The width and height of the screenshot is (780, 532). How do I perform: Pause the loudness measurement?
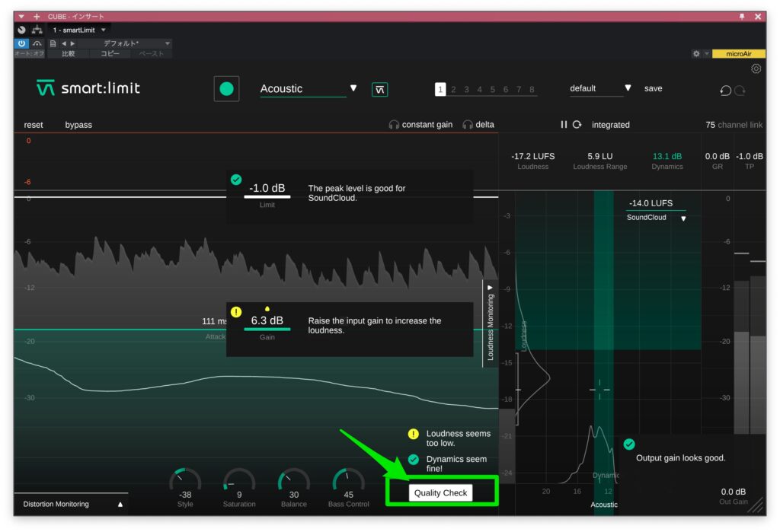coord(564,125)
